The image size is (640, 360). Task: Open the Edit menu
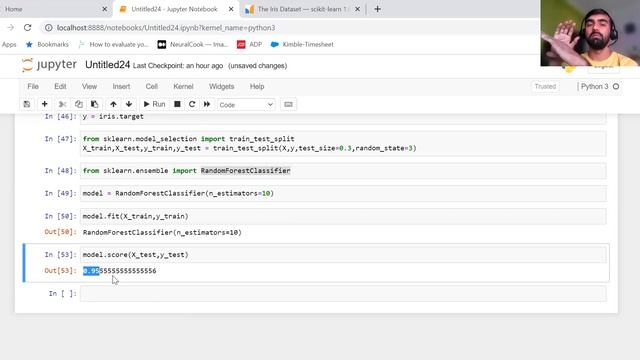(x=60, y=87)
